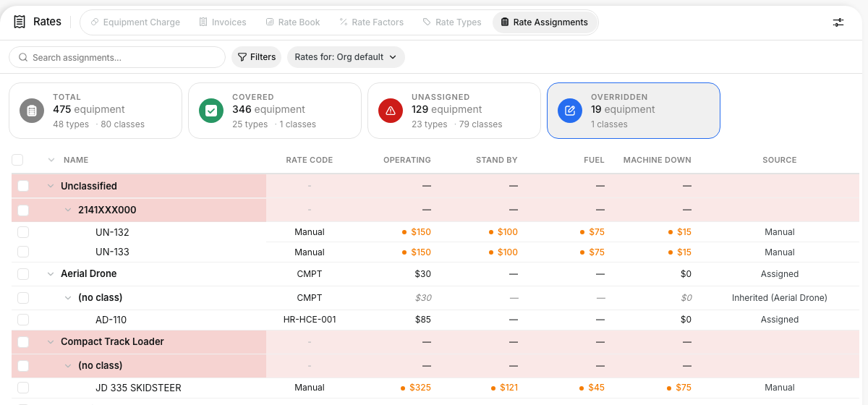This screenshot has width=868, height=405.
Task: Click the UN-133 stand by rate $100
Action: point(507,252)
